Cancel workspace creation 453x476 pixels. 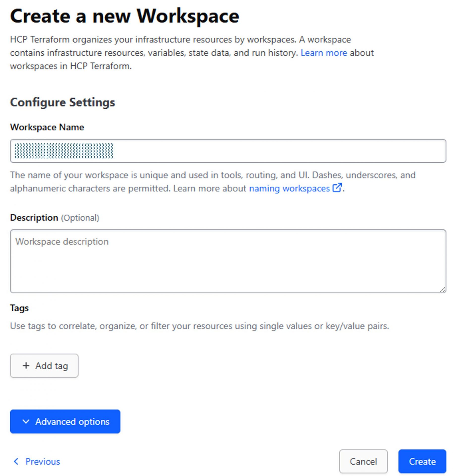point(363,461)
